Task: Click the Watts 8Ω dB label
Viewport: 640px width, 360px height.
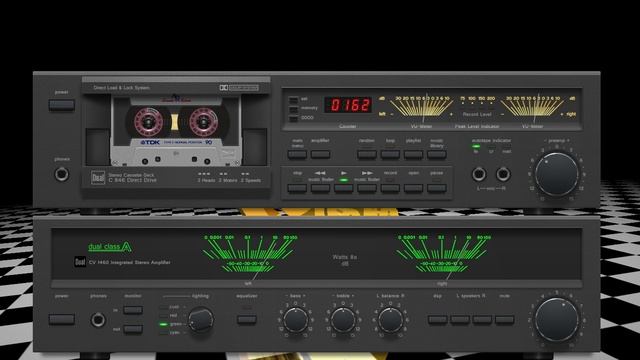Action: click(345, 260)
